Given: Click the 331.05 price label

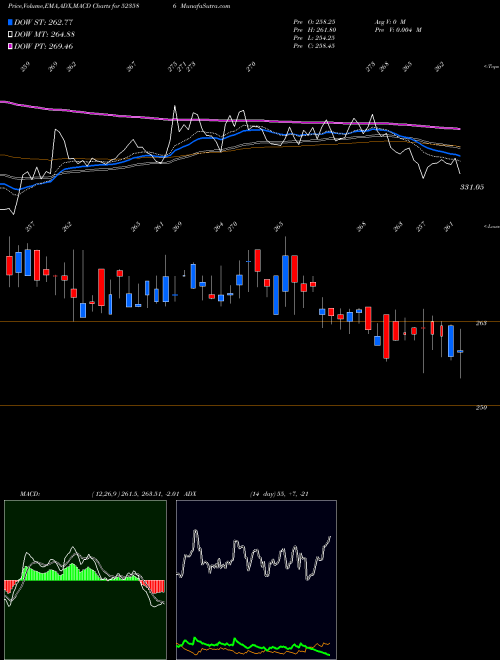Looking at the screenshot, I should click(472, 187).
